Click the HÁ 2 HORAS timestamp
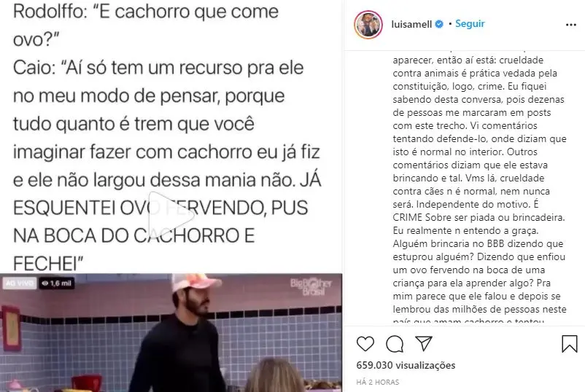 pyautogui.click(x=378, y=382)
